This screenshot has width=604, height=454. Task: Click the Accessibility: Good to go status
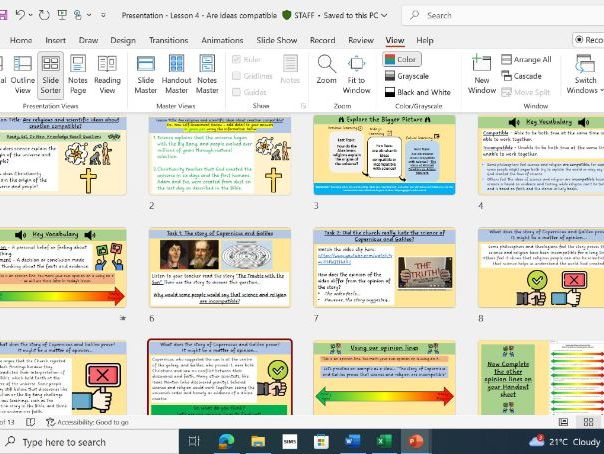coord(87,422)
